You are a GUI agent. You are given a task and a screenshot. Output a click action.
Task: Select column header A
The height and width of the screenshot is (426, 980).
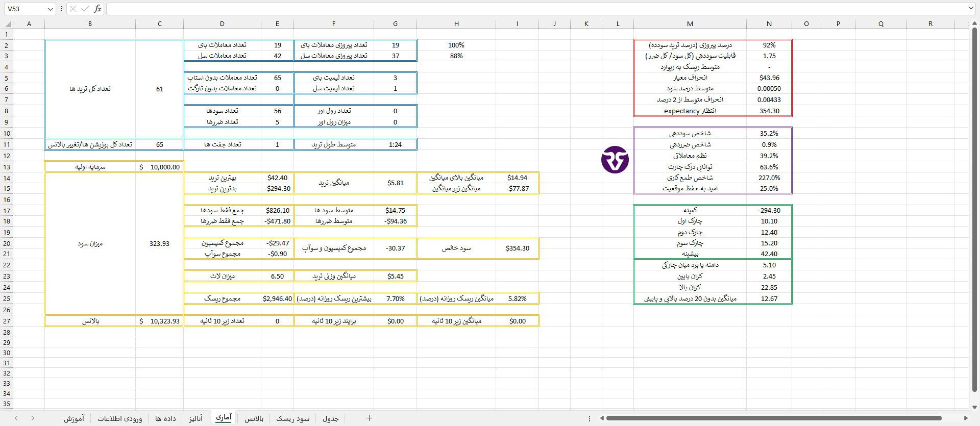(x=29, y=23)
